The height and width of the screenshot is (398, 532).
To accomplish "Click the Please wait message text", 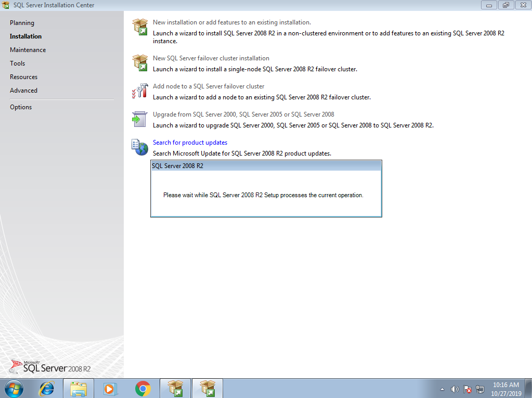I will point(263,195).
